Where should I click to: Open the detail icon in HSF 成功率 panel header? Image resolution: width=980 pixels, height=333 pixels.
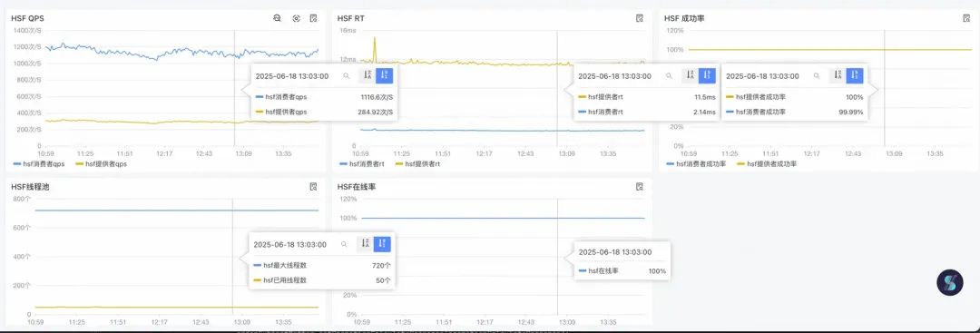pyautogui.click(x=966, y=18)
